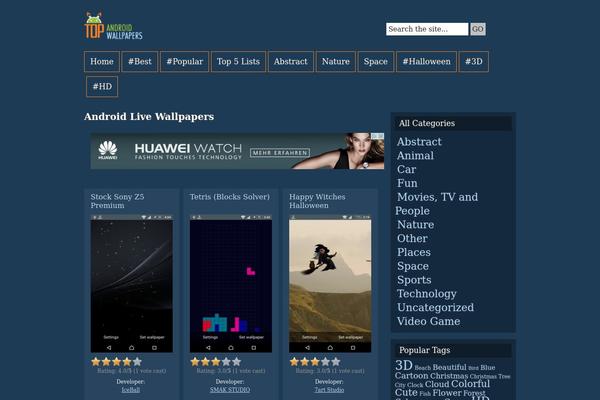Viewport: 600px width, 400px height.
Task: View the Tetris (Blocks Solver) screenshot
Action: click(x=231, y=284)
